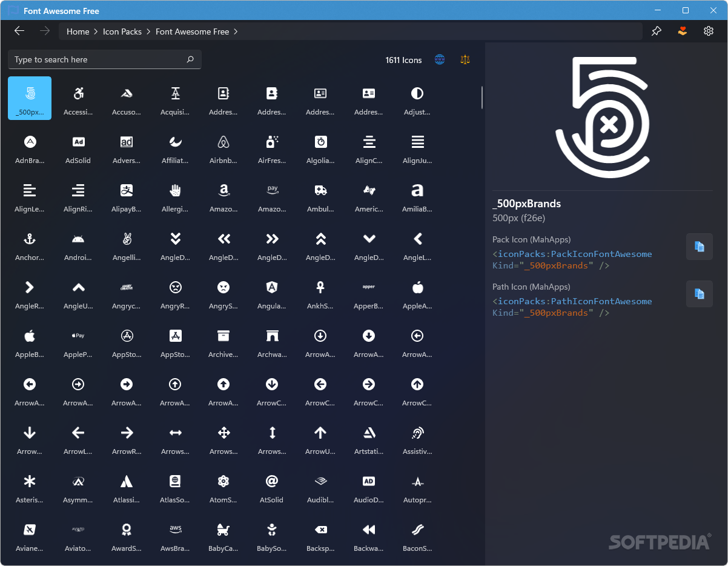Select the AlignCenter icon tile
The image size is (728, 566).
[x=369, y=147]
